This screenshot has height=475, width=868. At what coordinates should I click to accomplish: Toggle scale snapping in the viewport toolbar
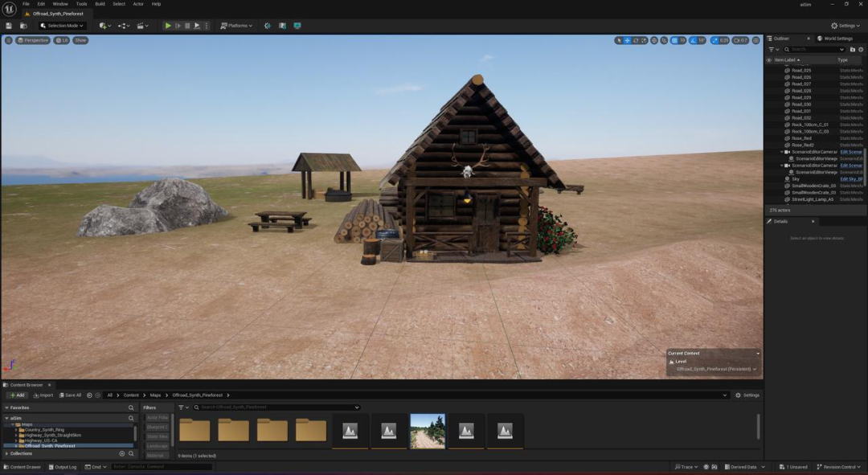pos(714,40)
